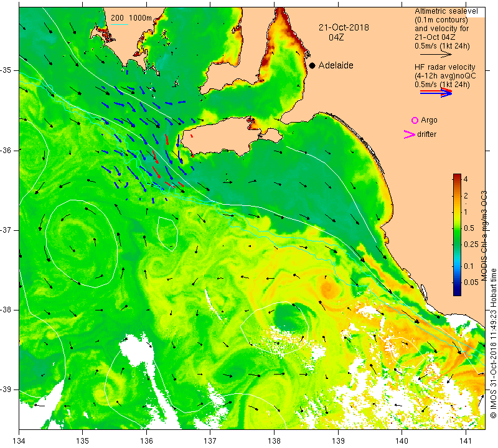Click the latitude -35 axis label
Screen dimensions: 498x448
6,70
